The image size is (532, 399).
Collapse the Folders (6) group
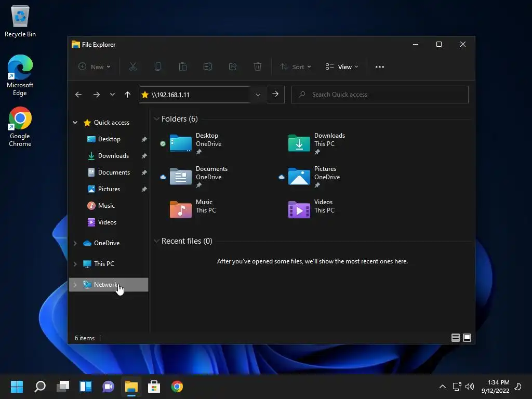pyautogui.click(x=156, y=119)
